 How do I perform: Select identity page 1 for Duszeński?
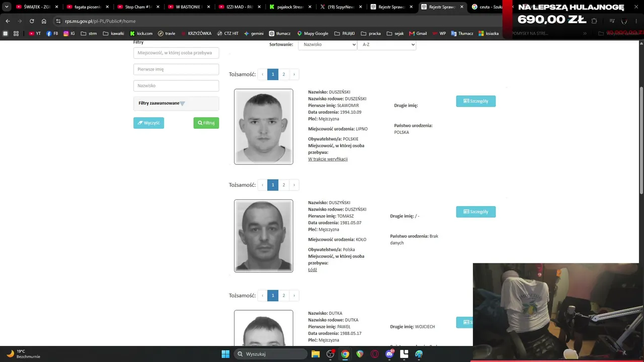273,74
